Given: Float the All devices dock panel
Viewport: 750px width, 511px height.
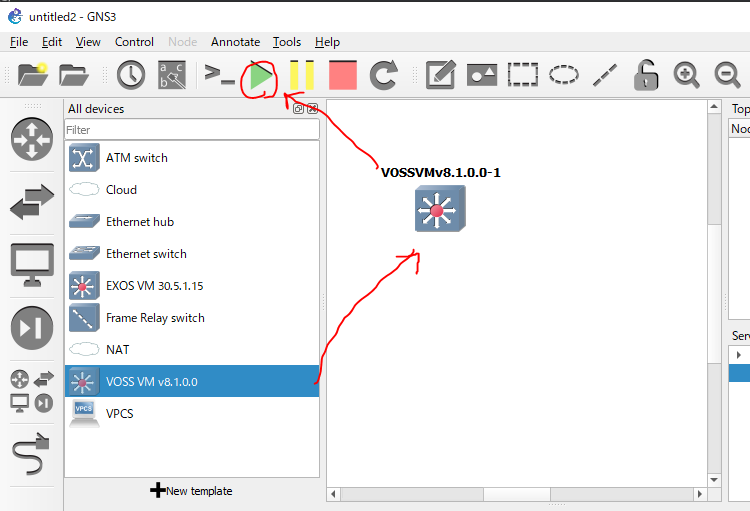Looking at the screenshot, I should (298, 109).
